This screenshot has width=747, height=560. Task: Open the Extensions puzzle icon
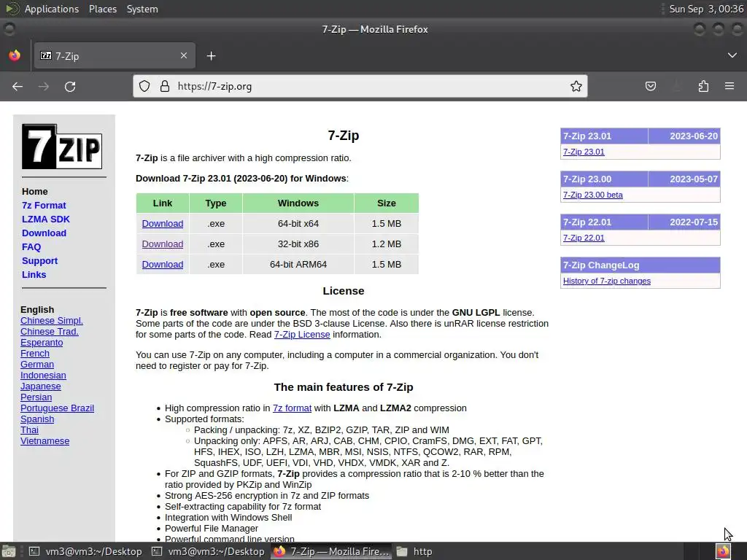[x=703, y=86]
